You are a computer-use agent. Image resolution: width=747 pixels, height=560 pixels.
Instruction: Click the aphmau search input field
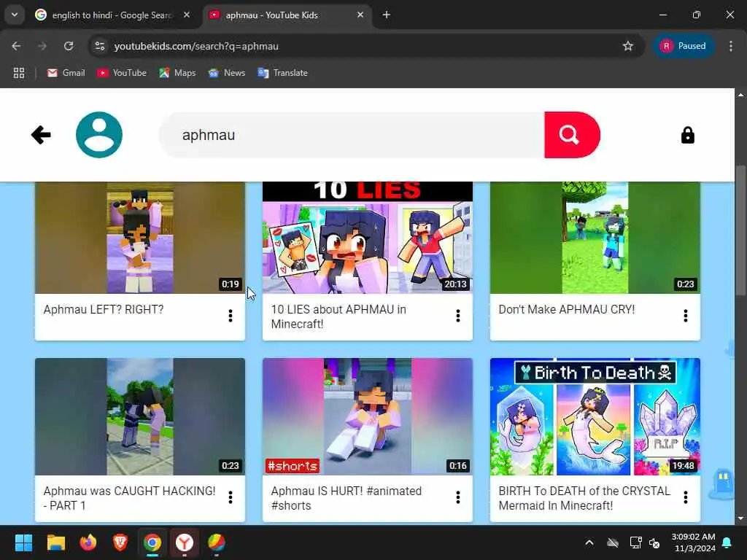[352, 135]
